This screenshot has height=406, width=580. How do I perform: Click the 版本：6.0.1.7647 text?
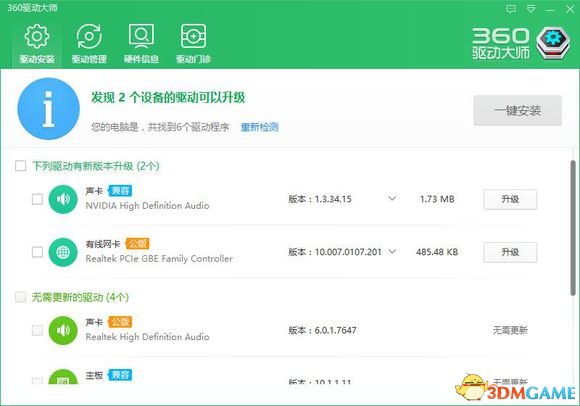coord(322,330)
